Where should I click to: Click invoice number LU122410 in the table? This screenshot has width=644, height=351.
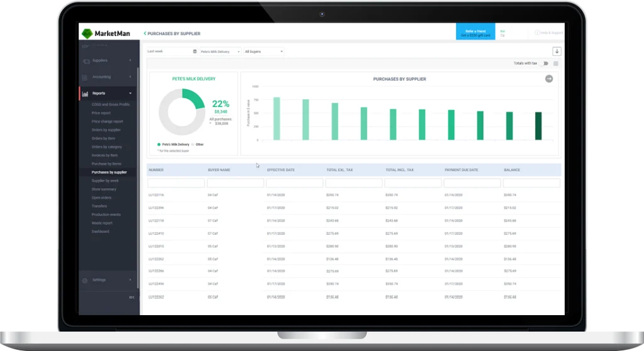[156, 233]
